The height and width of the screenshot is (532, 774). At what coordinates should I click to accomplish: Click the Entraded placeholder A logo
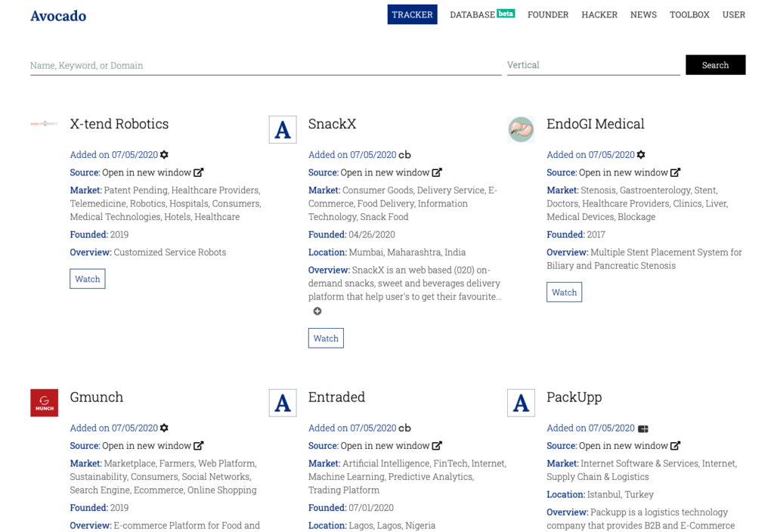coord(283,403)
